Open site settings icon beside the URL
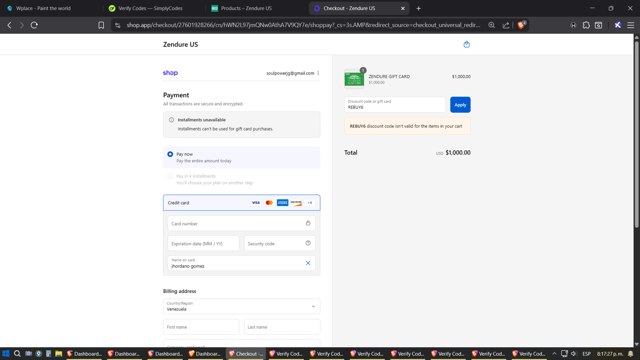Screen dimensions: 640x360 point(118,25)
